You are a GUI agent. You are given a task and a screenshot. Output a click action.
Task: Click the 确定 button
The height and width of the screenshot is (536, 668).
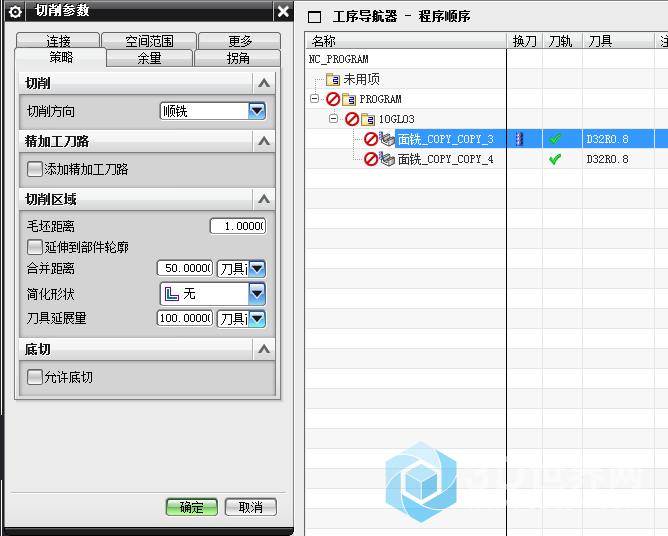pyautogui.click(x=192, y=507)
